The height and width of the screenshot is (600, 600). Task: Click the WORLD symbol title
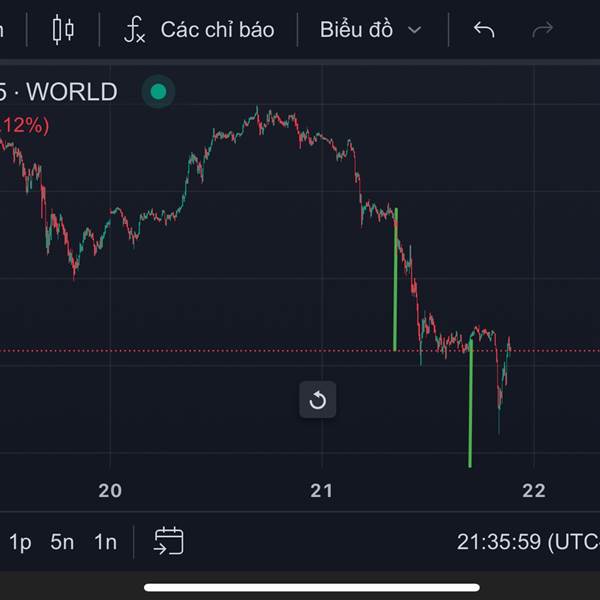70,93
